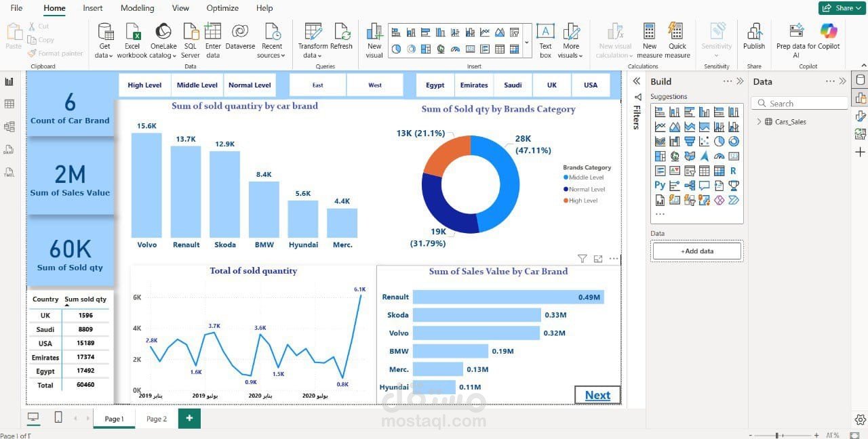Switch to desktop layout icon at bottom

point(33,418)
